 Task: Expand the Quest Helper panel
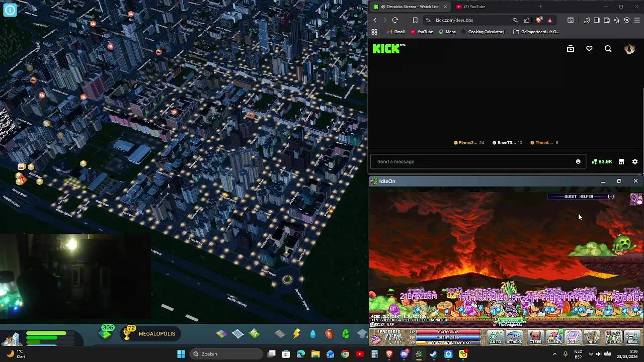(x=611, y=197)
